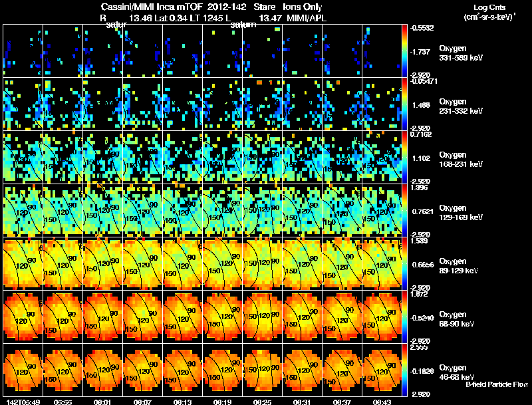Select the 129-169 keV image at 06:25
The width and height of the screenshot is (532, 405).
pyautogui.click(x=262, y=210)
